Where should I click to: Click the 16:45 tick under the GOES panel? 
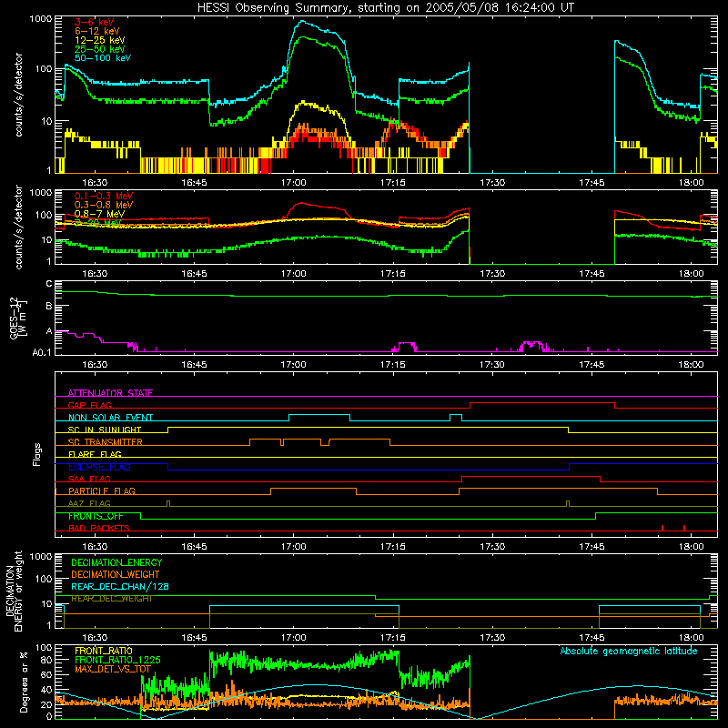(194, 365)
